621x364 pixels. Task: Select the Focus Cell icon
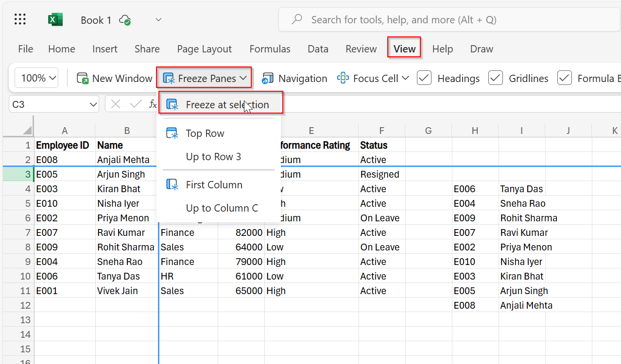[x=343, y=78]
